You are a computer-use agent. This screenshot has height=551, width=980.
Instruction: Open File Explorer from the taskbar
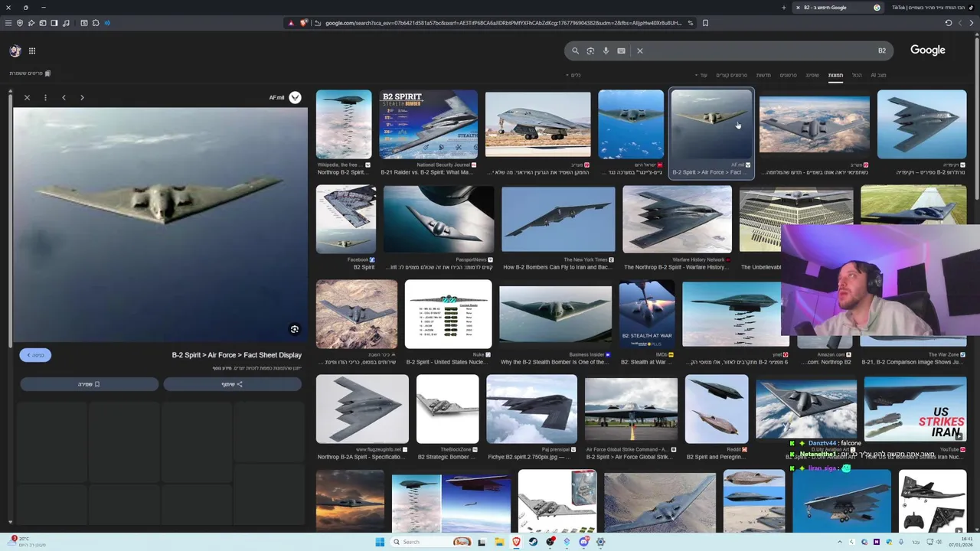point(498,542)
